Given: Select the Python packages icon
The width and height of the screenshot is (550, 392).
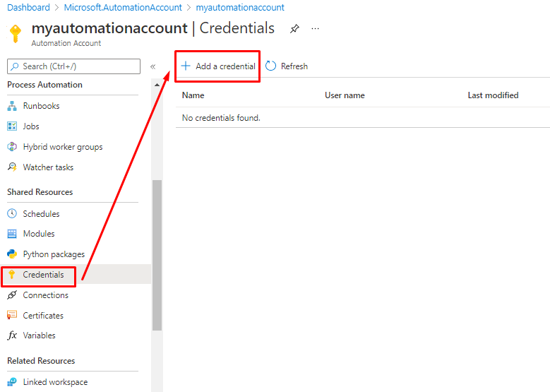Looking at the screenshot, I should [x=12, y=254].
